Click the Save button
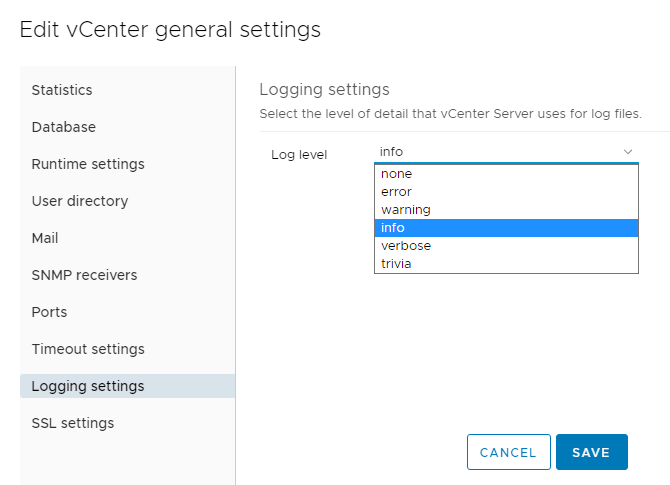 point(591,452)
